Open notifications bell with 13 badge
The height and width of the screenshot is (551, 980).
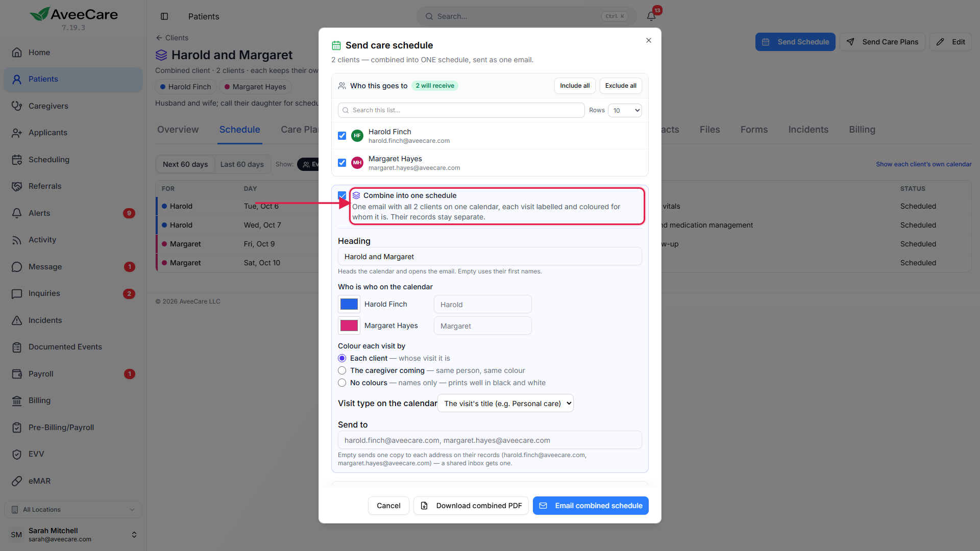(x=651, y=16)
